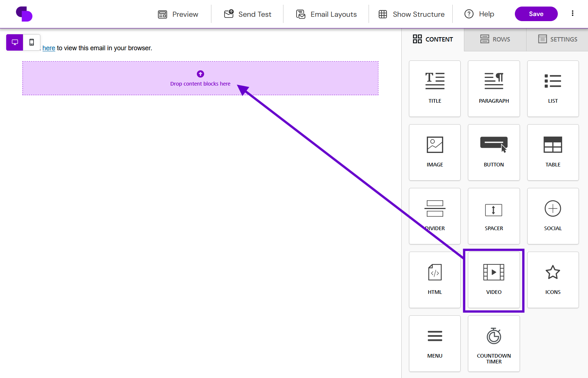
Task: Select the Countdown Timer content block
Action: (494, 343)
